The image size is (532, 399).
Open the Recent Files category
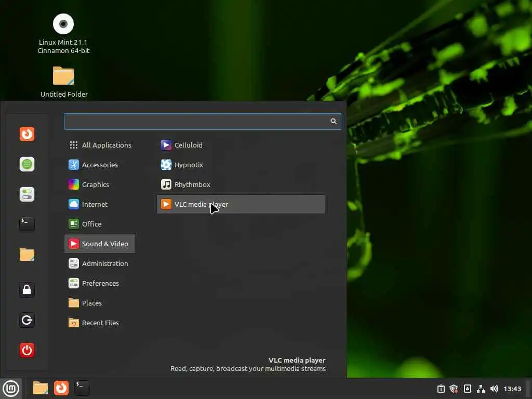click(x=100, y=323)
